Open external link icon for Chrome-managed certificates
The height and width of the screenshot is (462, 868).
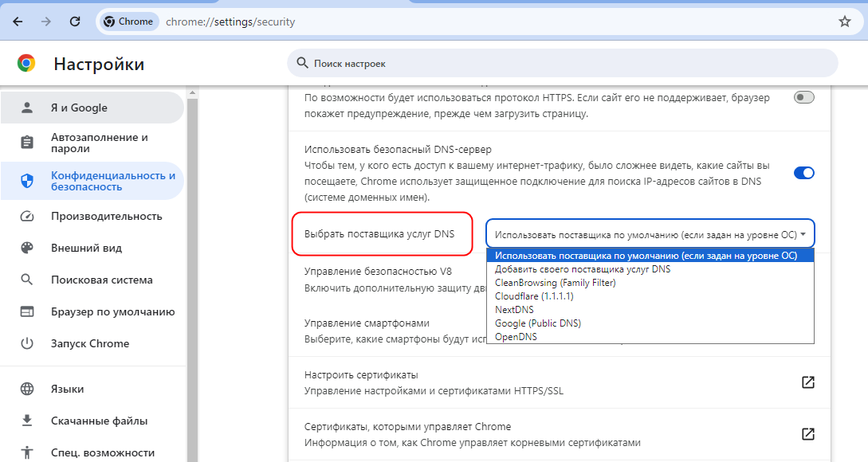(x=807, y=434)
